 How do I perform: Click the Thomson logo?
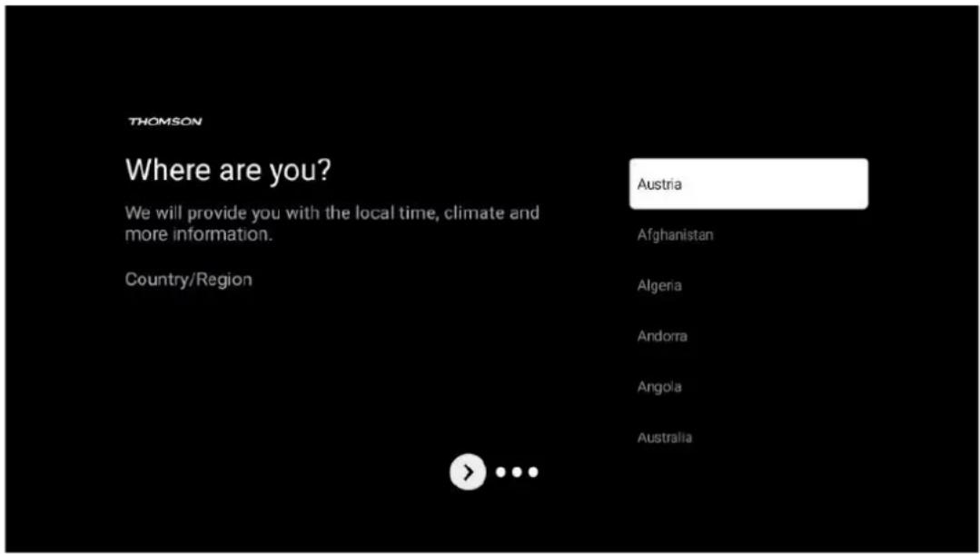click(165, 122)
